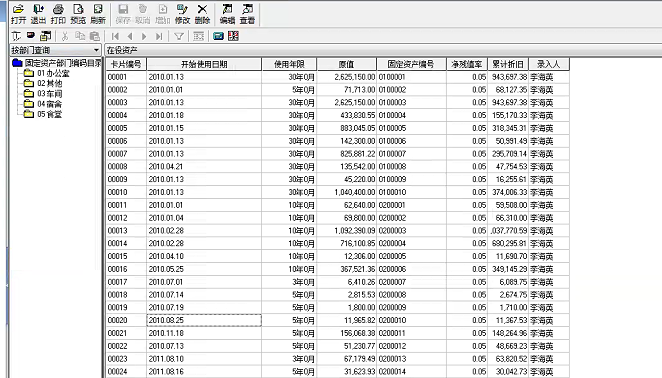Click the red-black grid icon in toolbar
This screenshot has height=378, width=662.
[x=233, y=36]
